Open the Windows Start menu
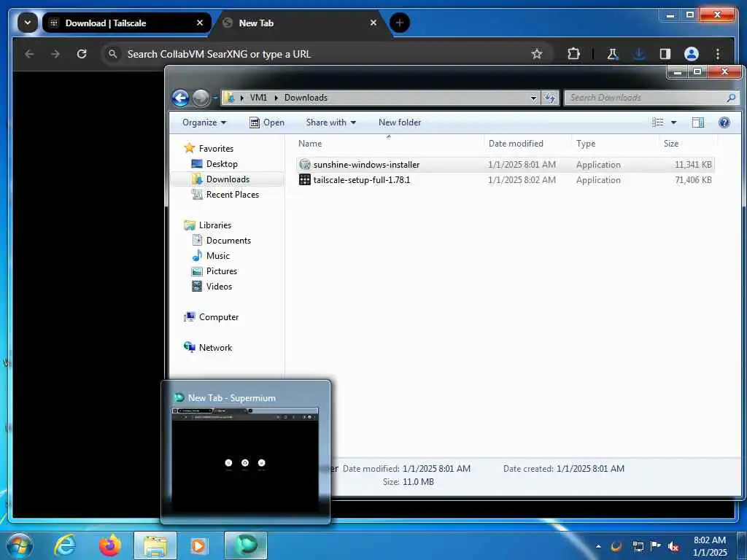The width and height of the screenshot is (747, 560). (19, 545)
